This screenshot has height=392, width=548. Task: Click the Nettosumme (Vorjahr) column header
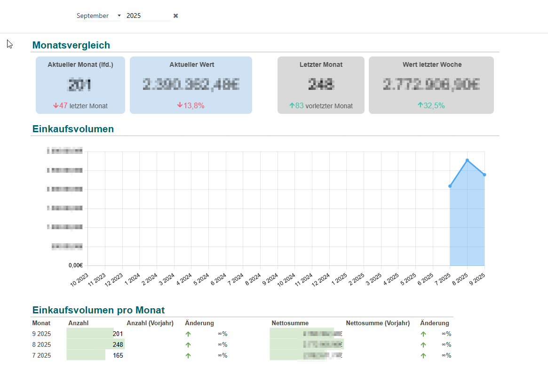pyautogui.click(x=378, y=323)
